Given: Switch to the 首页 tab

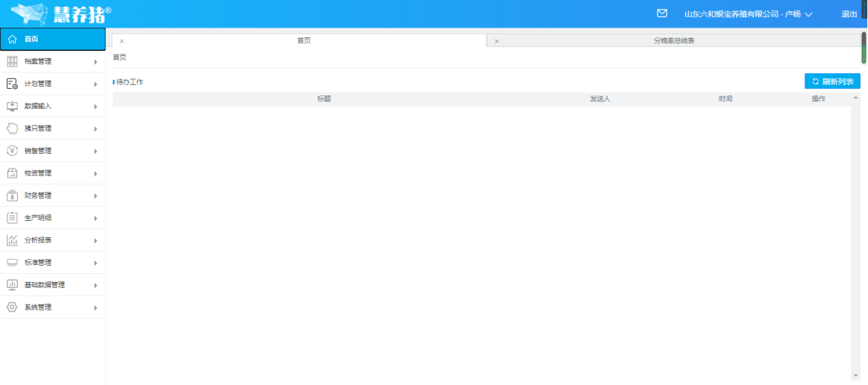Looking at the screenshot, I should 299,40.
